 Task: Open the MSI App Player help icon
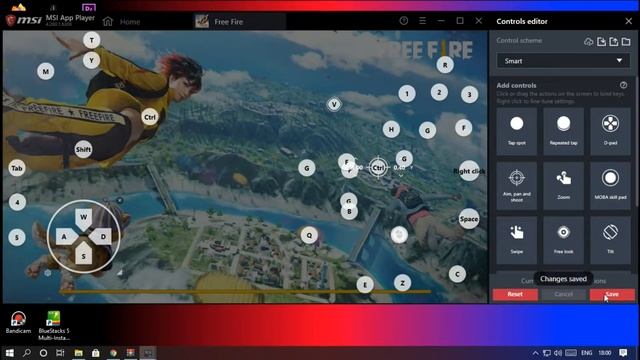404,21
